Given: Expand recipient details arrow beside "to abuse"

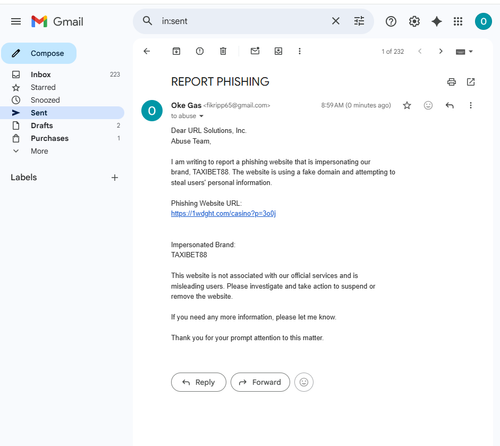Looking at the screenshot, I should coord(201,116).
